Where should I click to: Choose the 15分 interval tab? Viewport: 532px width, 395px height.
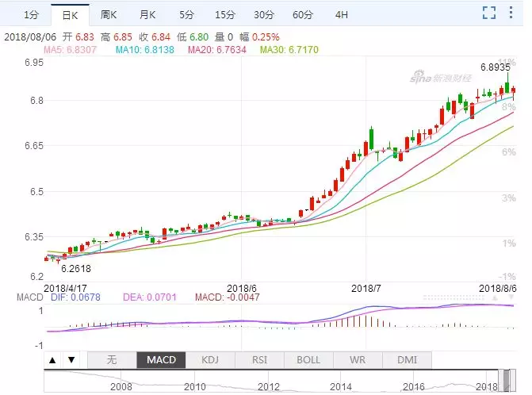tap(224, 14)
